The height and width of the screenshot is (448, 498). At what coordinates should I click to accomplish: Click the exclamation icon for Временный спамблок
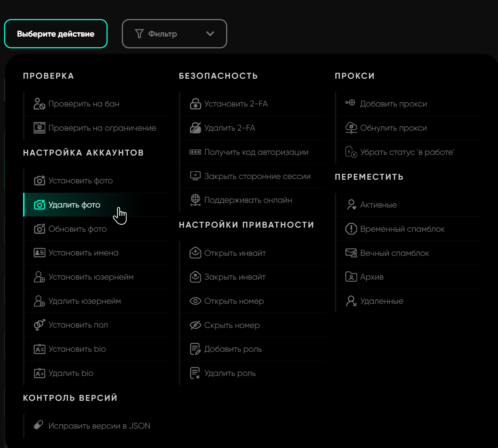[x=351, y=229]
